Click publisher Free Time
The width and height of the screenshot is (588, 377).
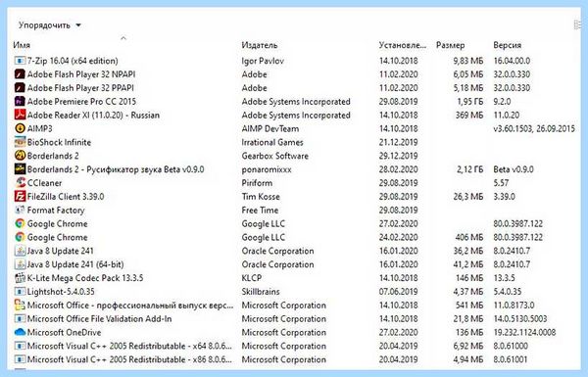click(260, 210)
